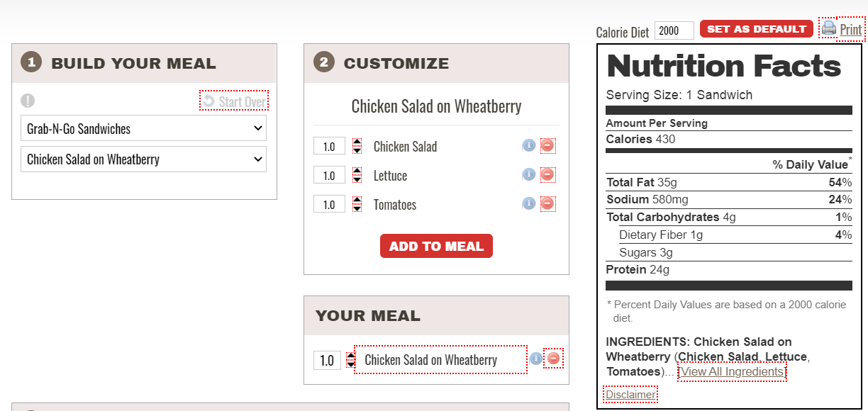Screen dimensions: 868x411
Task: Open the Chicken Salad on Wheatberry item dropdown
Action: 143,159
